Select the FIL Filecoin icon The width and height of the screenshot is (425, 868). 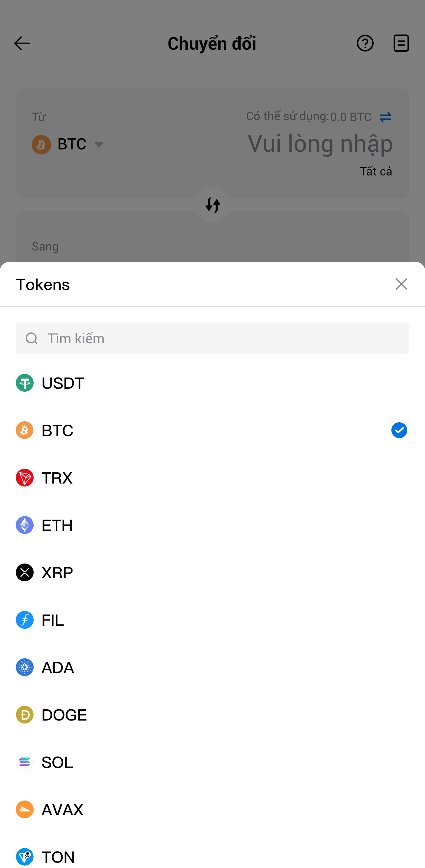point(25,620)
